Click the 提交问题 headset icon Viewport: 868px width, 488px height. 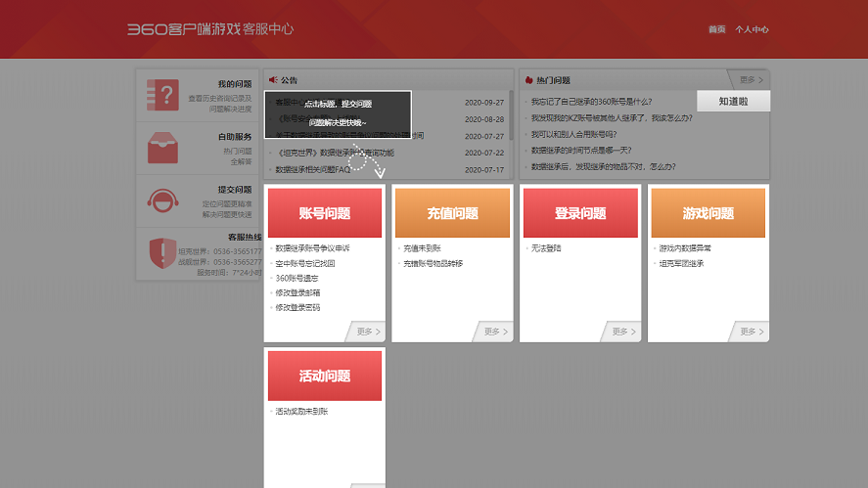tap(162, 200)
